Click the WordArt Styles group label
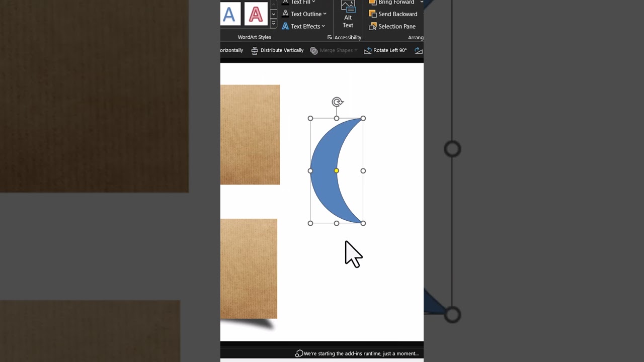This screenshot has width=644, height=362. click(x=254, y=37)
